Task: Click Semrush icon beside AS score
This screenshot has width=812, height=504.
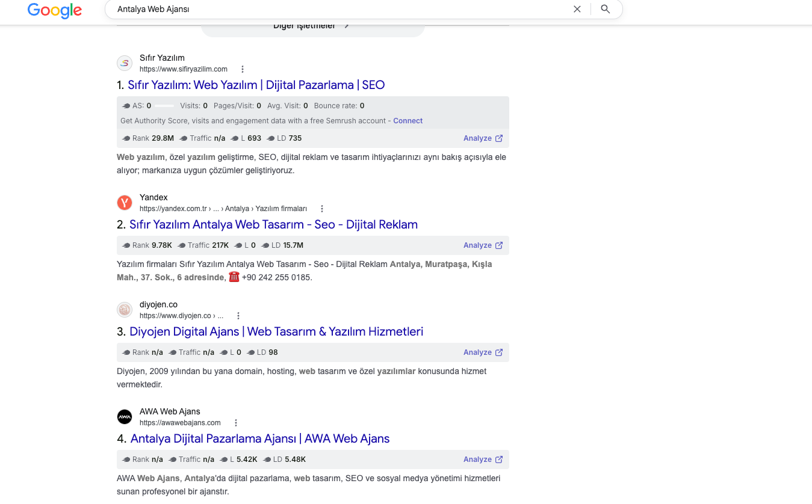Action: click(x=126, y=106)
